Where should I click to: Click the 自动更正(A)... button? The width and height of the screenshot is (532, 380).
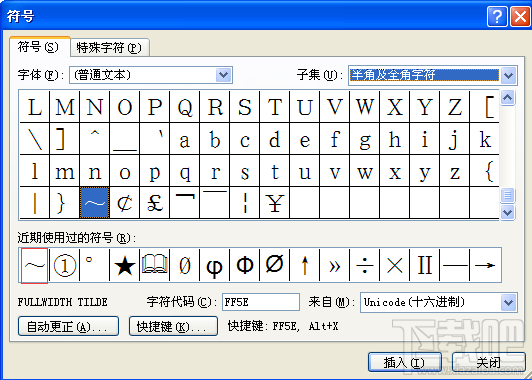pyautogui.click(x=68, y=326)
